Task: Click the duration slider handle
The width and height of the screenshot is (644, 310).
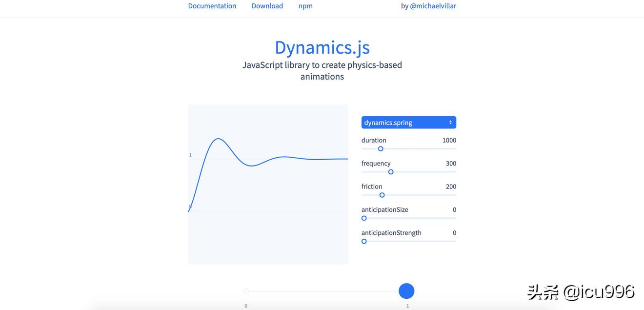Action: [x=381, y=149]
